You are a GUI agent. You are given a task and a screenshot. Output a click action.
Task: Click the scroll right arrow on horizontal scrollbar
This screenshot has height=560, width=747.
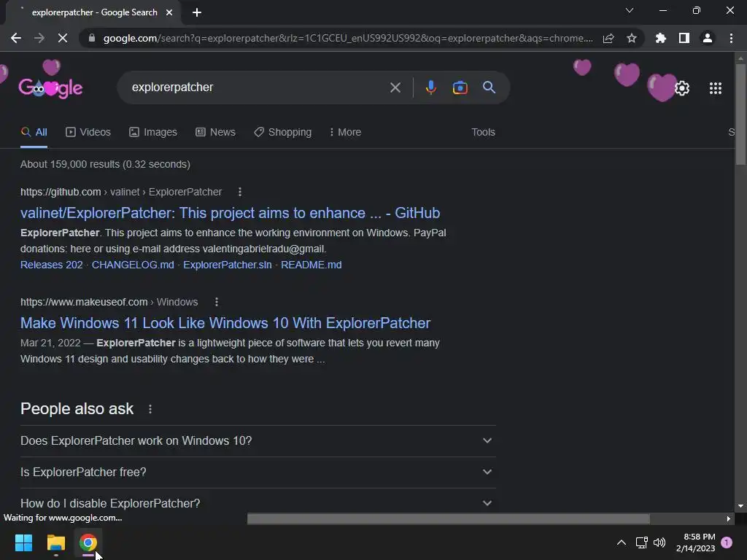[729, 518]
